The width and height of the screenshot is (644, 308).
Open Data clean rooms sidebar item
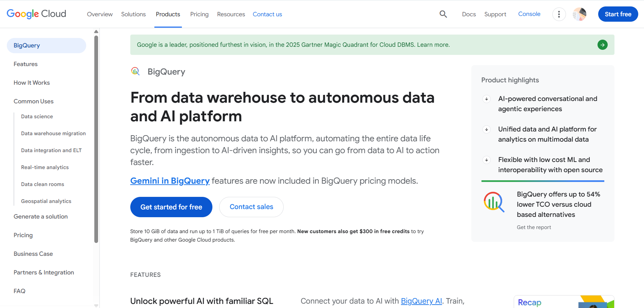(42, 184)
